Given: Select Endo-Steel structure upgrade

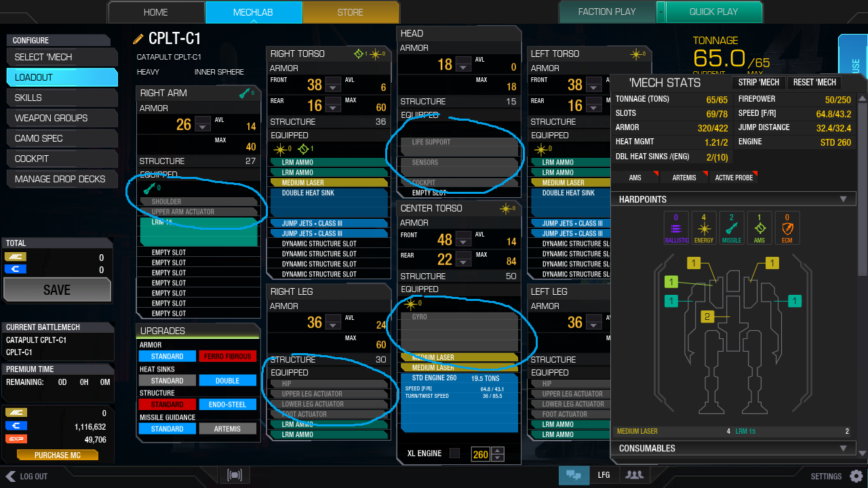Looking at the screenshot, I should coord(228,405).
